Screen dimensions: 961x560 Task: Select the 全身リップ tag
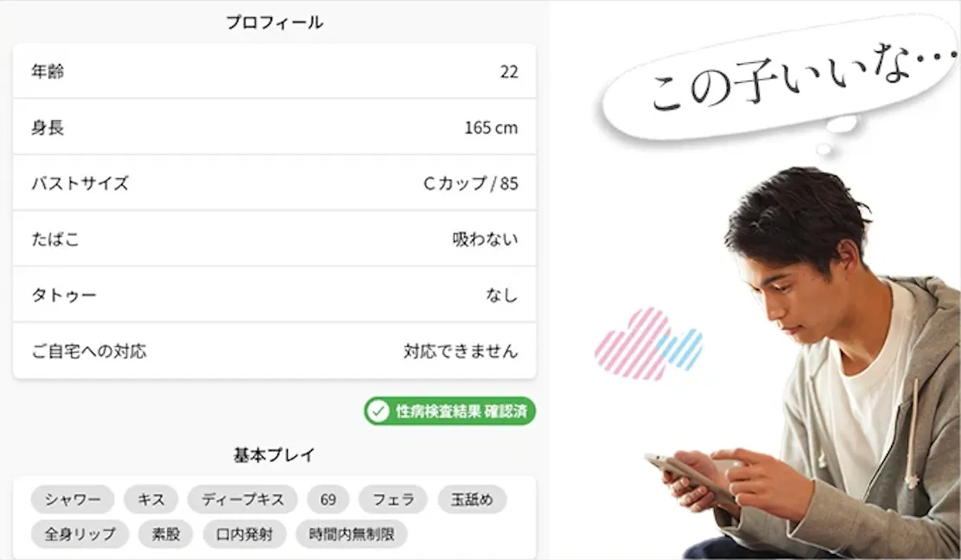pos(80,534)
